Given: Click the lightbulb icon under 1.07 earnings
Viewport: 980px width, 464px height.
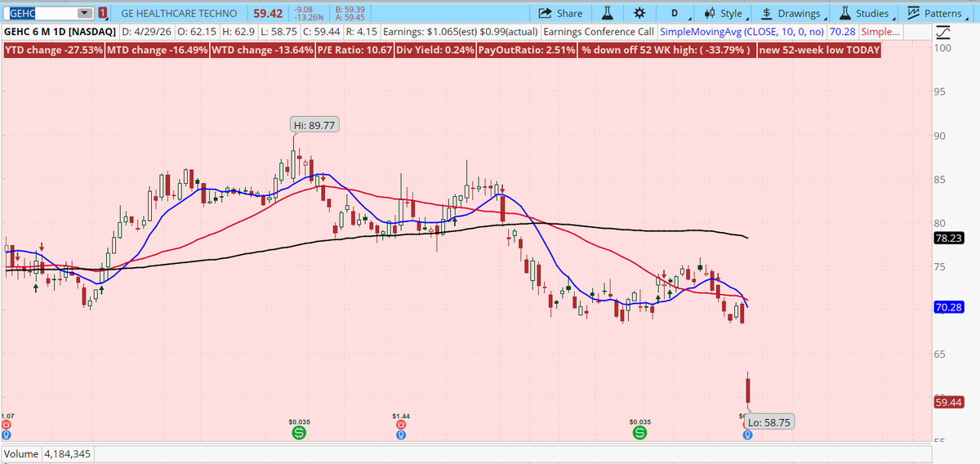Looking at the screenshot, I should pos(6,435).
